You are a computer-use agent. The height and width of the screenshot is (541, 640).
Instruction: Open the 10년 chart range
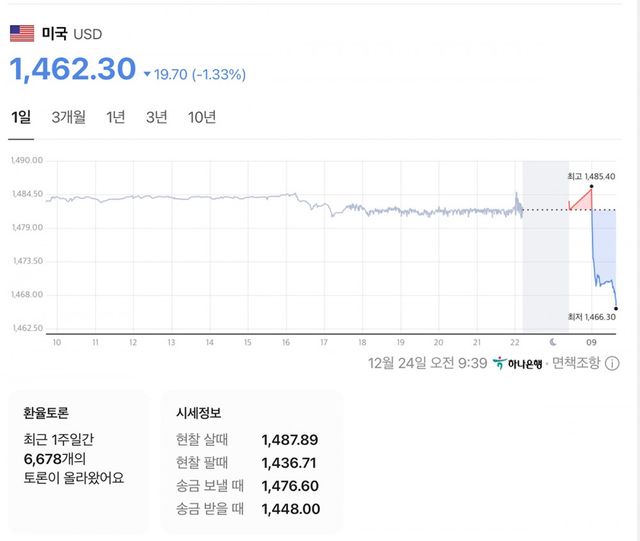[x=202, y=117]
